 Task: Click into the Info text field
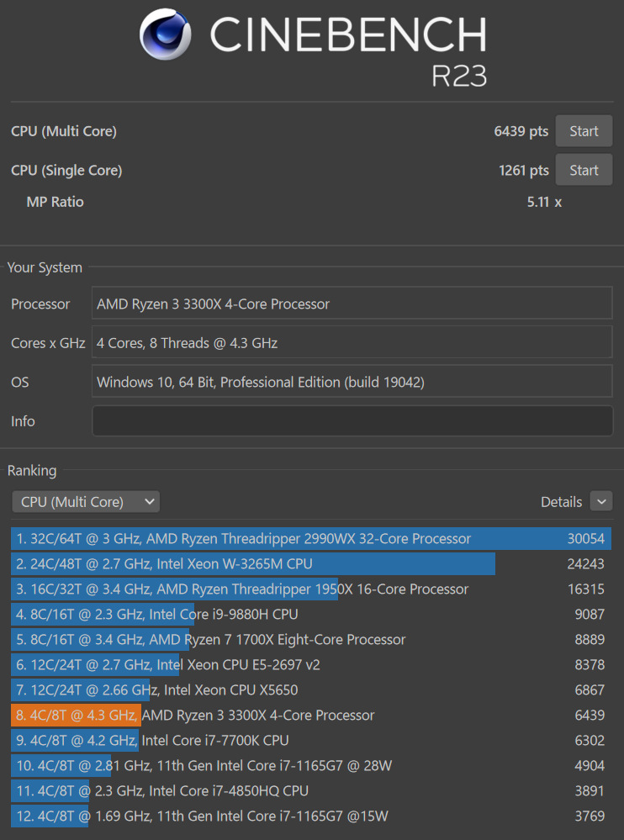(352, 421)
